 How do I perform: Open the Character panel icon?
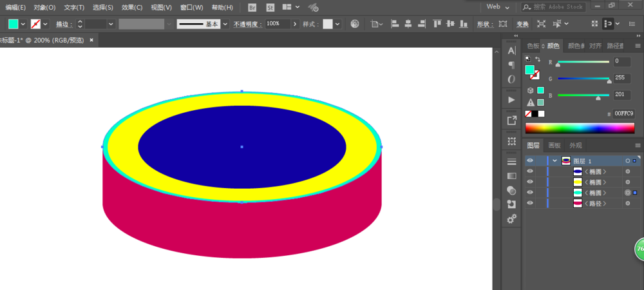coord(512,51)
